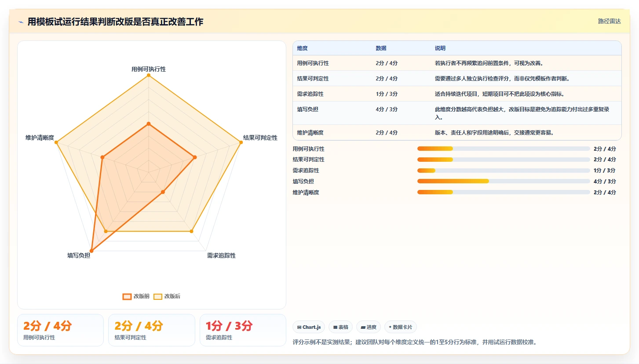Click the 需求追踪性 progress bar
Screen dimensions: 639x364
[504, 171]
